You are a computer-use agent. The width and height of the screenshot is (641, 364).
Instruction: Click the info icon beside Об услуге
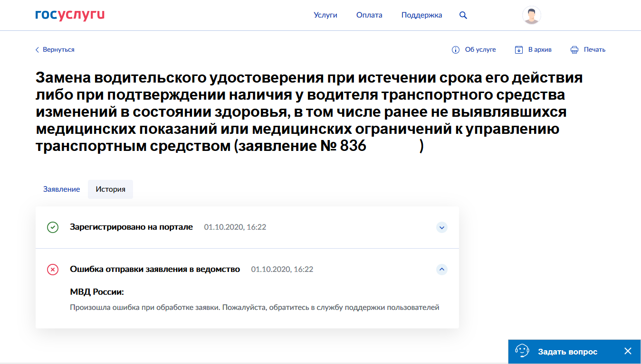tap(456, 50)
